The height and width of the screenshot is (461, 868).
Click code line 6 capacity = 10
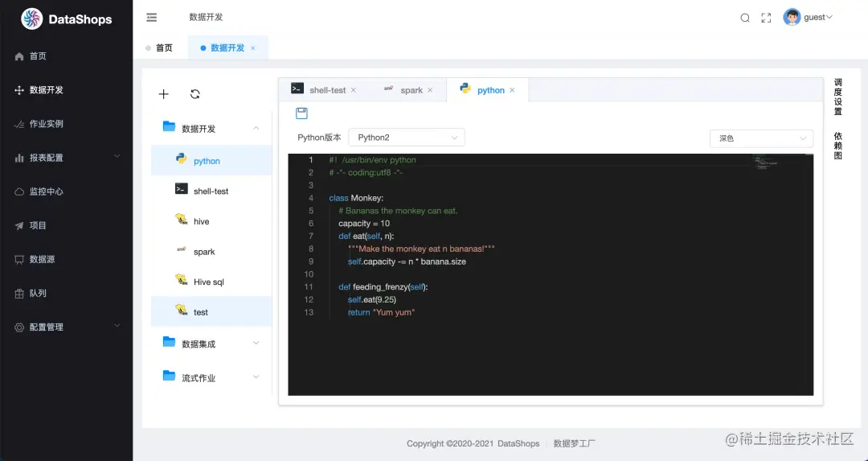(364, 224)
